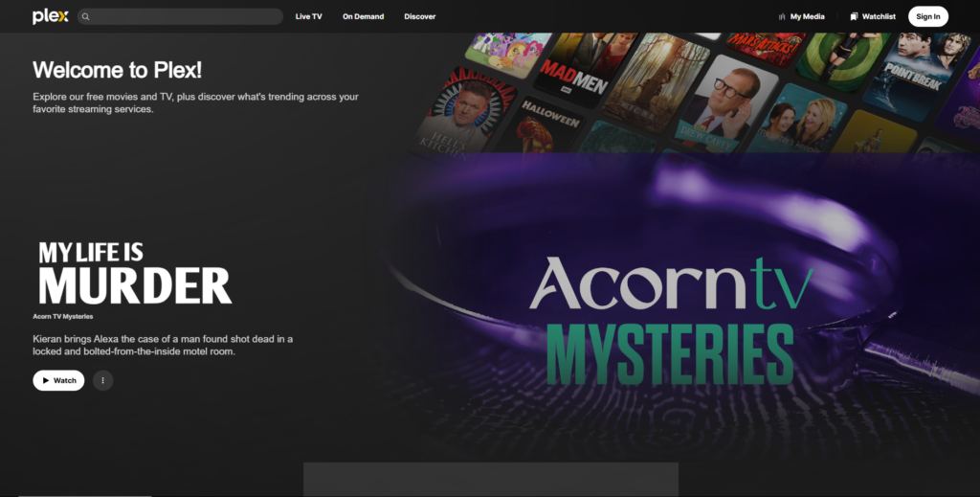Focus the search input field

pos(180,16)
